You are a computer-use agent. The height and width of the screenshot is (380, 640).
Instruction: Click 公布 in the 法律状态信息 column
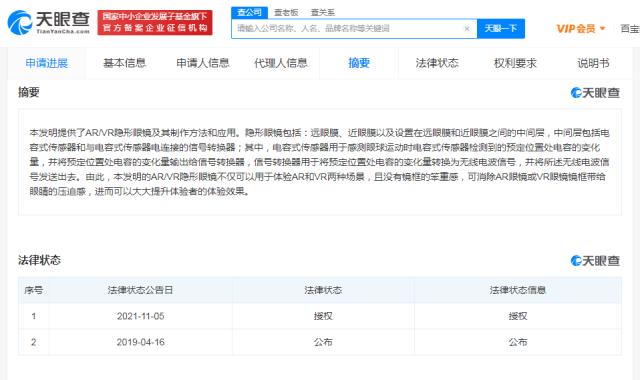(518, 342)
